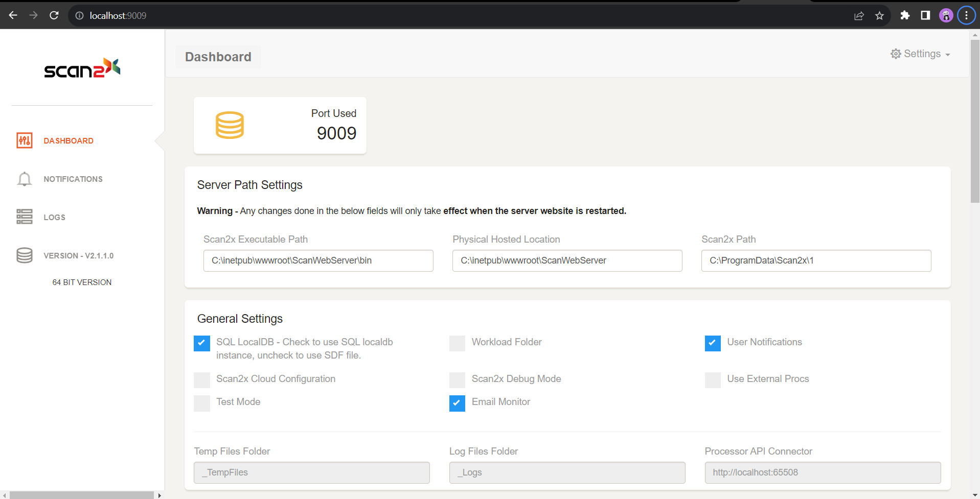The height and width of the screenshot is (499, 980).
Task: Click the browser forward arrow
Action: [34, 15]
